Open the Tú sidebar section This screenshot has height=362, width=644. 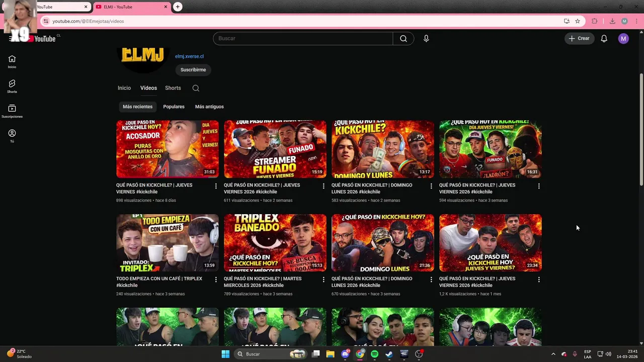12,136
